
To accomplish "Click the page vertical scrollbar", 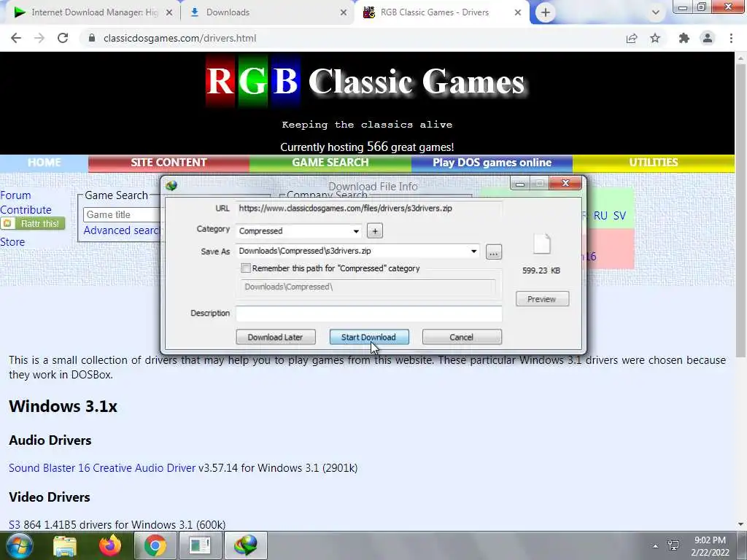I will pos(740,209).
